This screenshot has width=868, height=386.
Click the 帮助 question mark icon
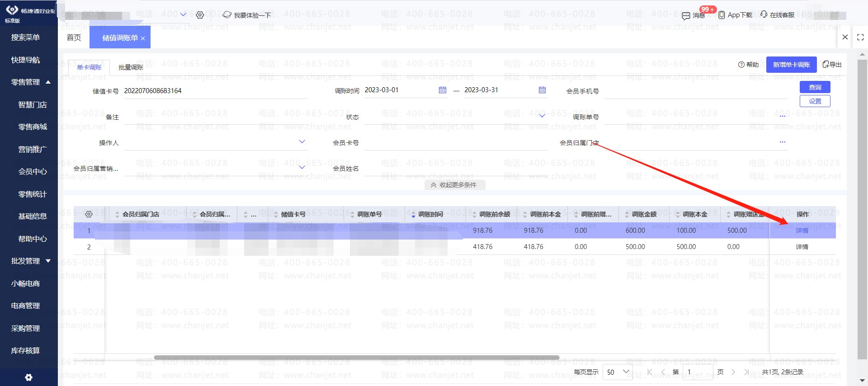(741, 65)
